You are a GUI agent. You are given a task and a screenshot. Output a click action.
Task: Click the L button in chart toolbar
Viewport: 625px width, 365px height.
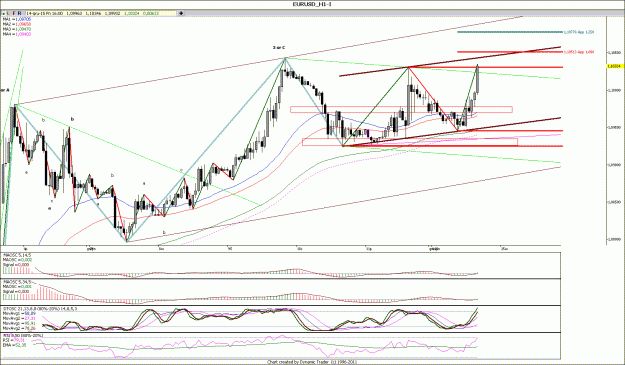tap(9, 13)
